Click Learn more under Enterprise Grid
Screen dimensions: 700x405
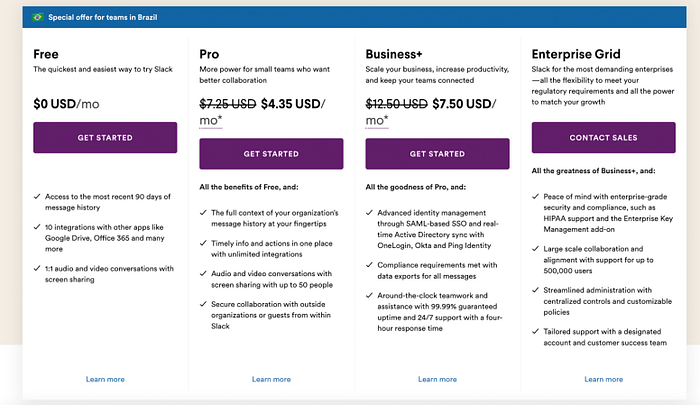(603, 379)
